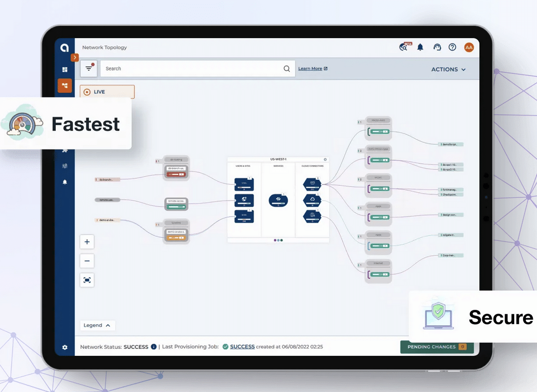Select the Dashboard grid icon in sidebar

tap(65, 69)
